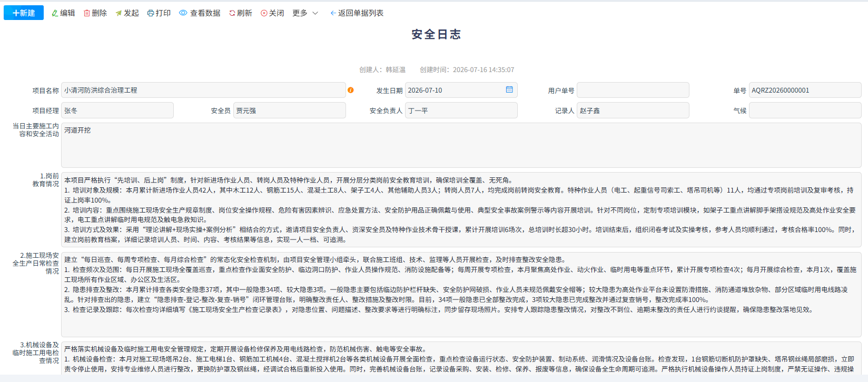Click the 编辑 pencil icon
Image resolution: width=868 pixels, height=382 pixels.
(55, 13)
